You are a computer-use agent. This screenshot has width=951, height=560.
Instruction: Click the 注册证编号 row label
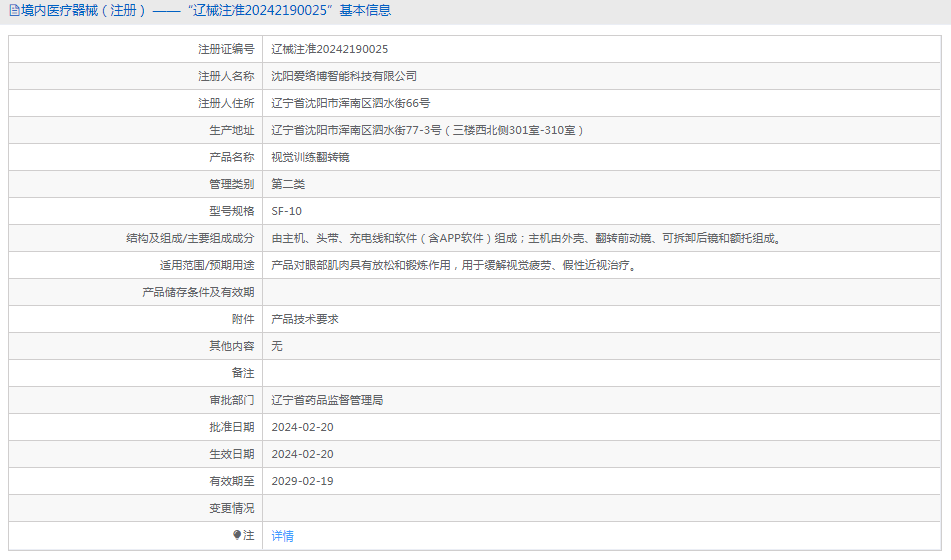point(226,49)
